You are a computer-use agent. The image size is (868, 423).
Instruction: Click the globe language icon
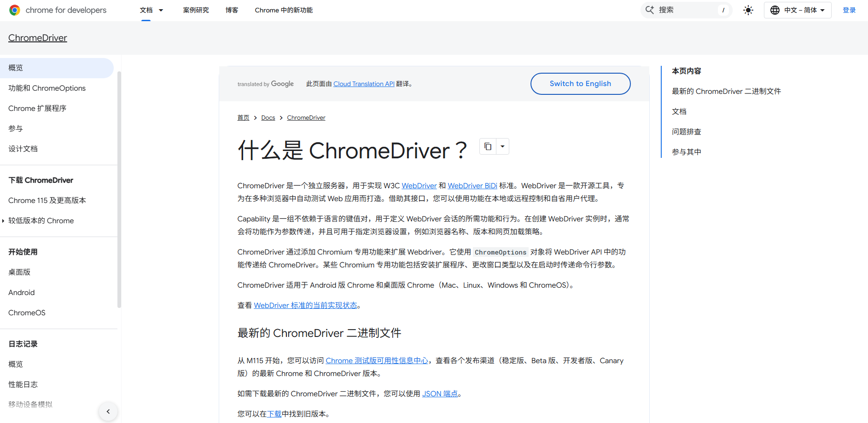point(775,10)
